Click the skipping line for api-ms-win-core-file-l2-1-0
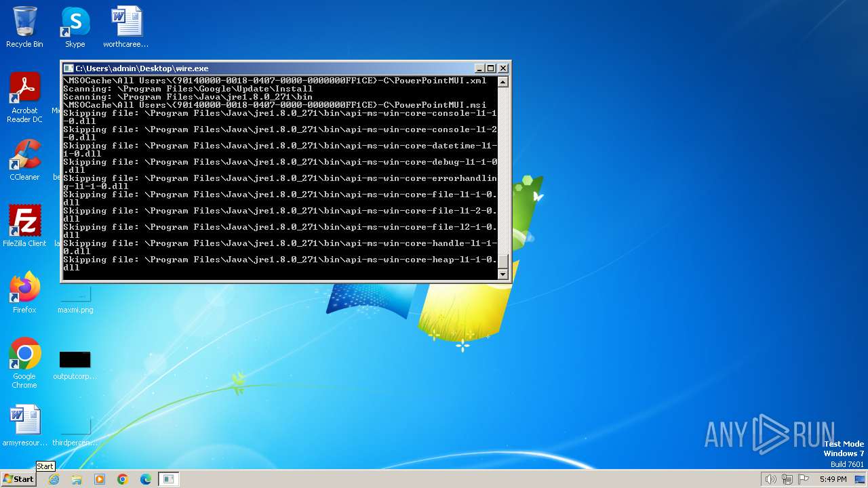 click(x=280, y=231)
